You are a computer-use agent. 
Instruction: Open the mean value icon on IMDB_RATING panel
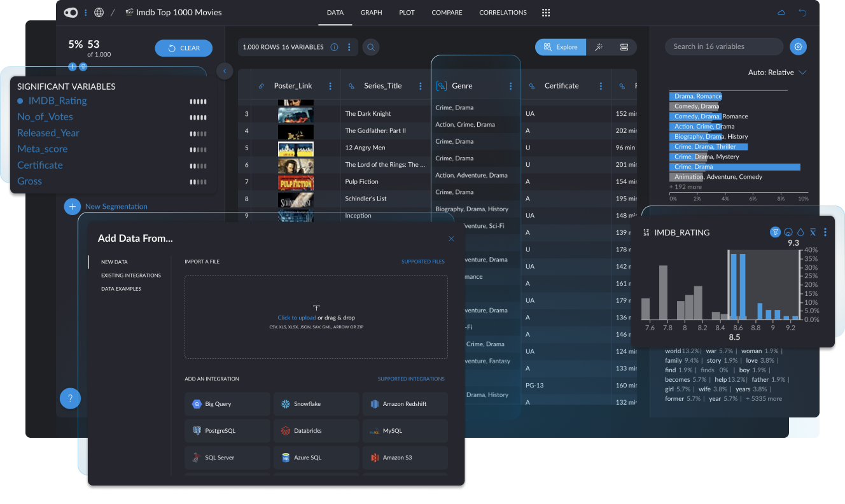[x=813, y=232]
